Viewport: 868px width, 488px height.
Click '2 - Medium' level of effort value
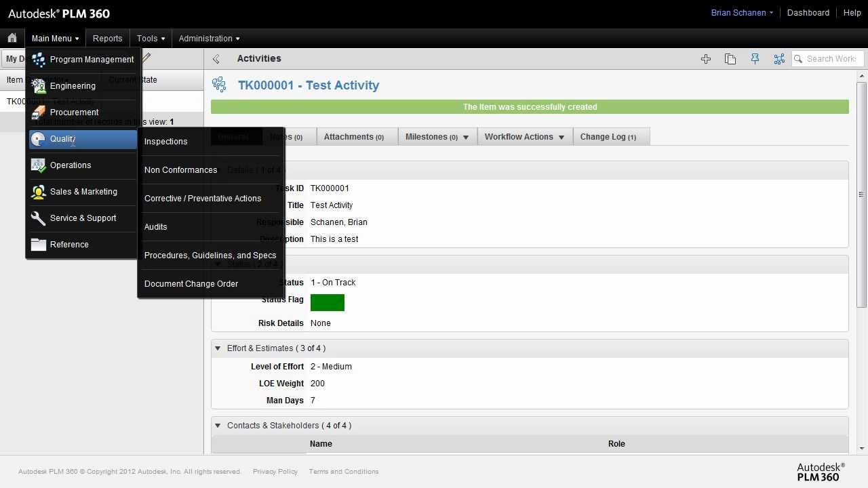pyautogui.click(x=331, y=367)
